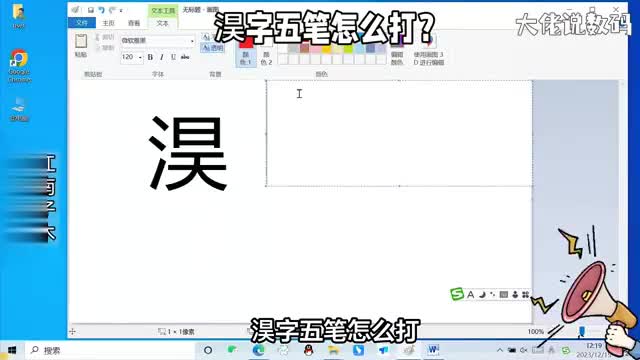Click inside the dashed text box on canvas
The width and height of the screenshot is (640, 360).
399,133
